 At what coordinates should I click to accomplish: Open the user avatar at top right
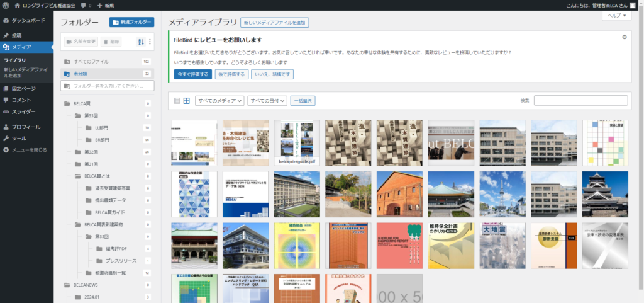tap(633, 5)
